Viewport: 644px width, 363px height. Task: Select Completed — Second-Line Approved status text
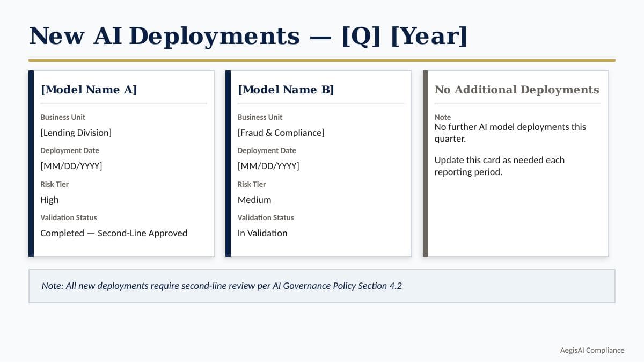pos(114,233)
